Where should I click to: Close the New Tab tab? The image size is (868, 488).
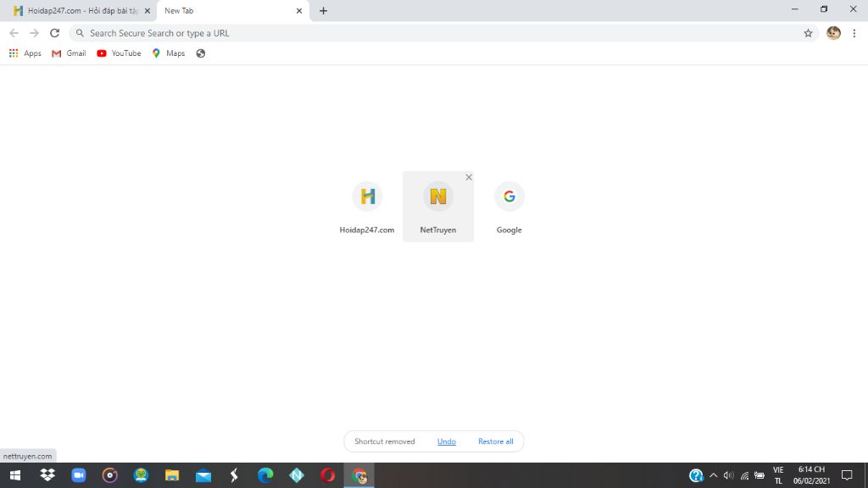tap(299, 10)
